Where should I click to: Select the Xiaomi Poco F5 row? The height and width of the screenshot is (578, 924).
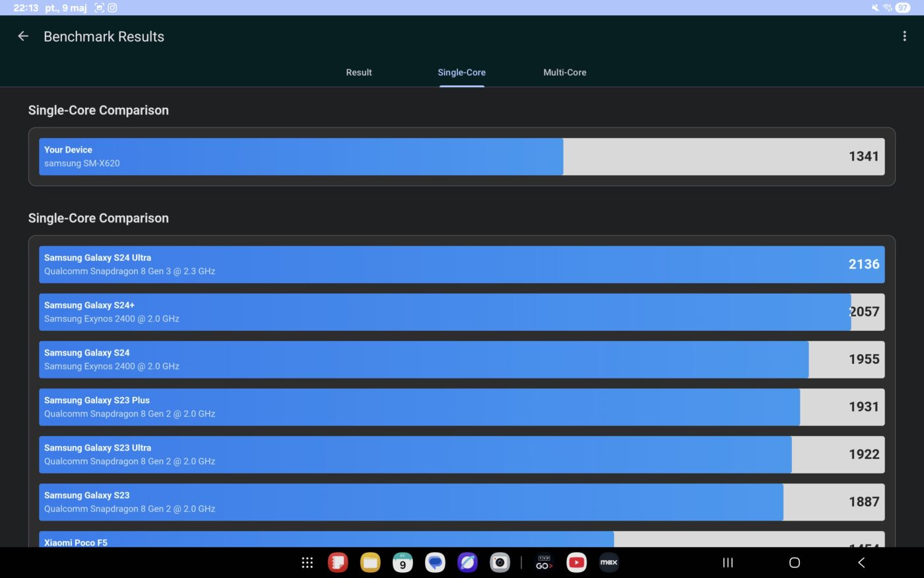tap(461, 540)
